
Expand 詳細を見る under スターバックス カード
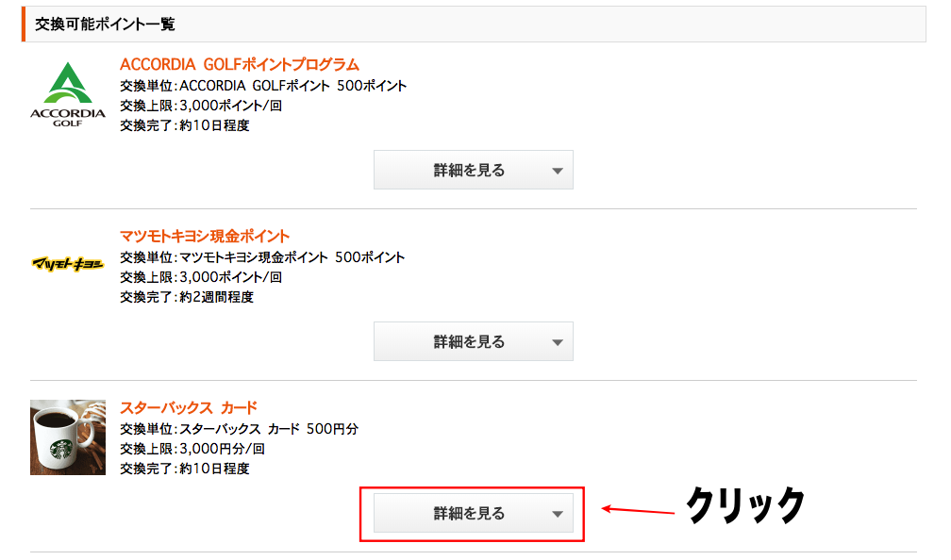473,513
